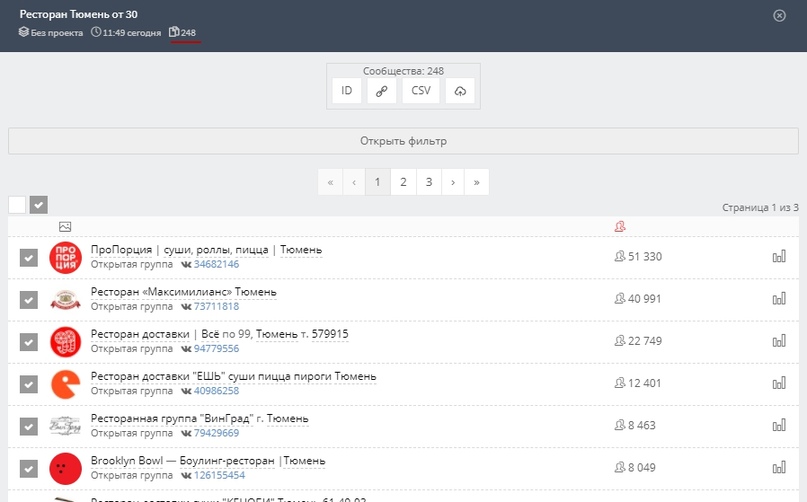807x502 pixels.
Task: Uncheck the ПроПорция community row
Action: coord(29,257)
